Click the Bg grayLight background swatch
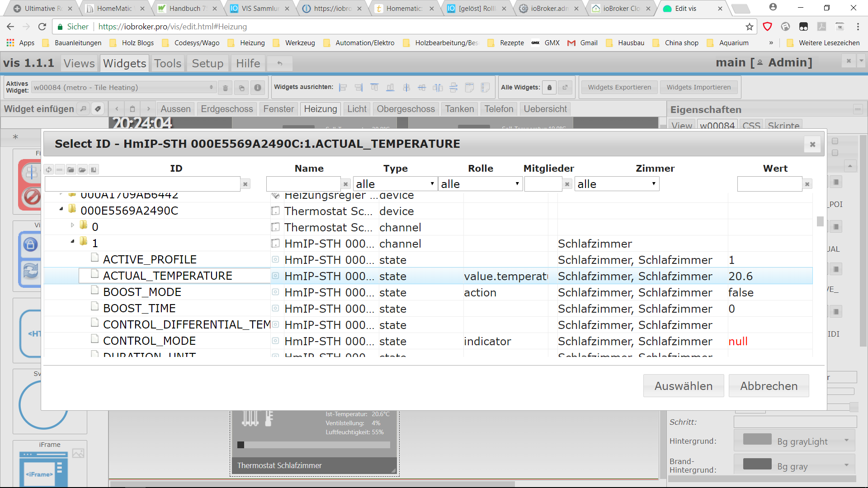Screen dimensions: 868x488 [757, 440]
